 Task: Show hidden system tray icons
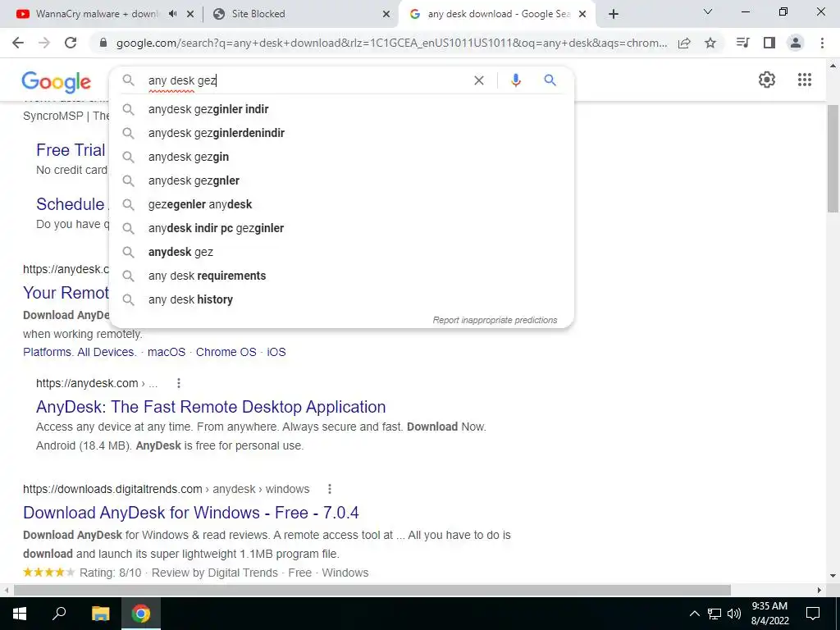click(x=694, y=614)
